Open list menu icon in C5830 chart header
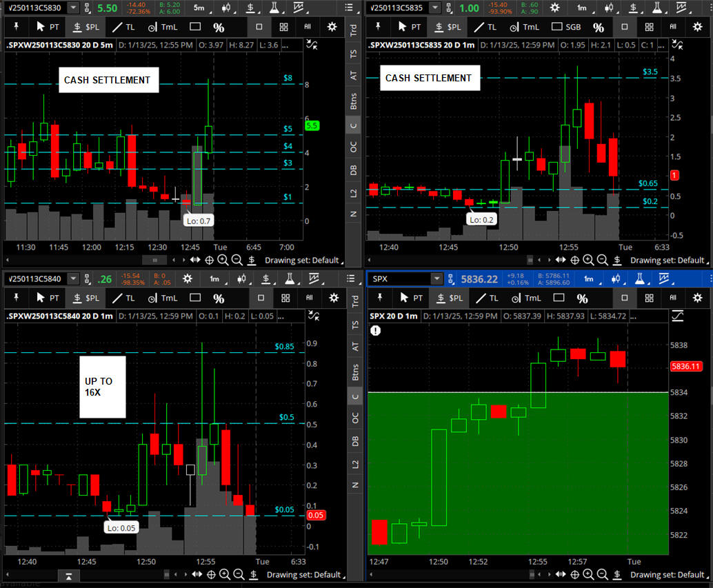Viewport: 713px width, 588px height. [x=349, y=8]
